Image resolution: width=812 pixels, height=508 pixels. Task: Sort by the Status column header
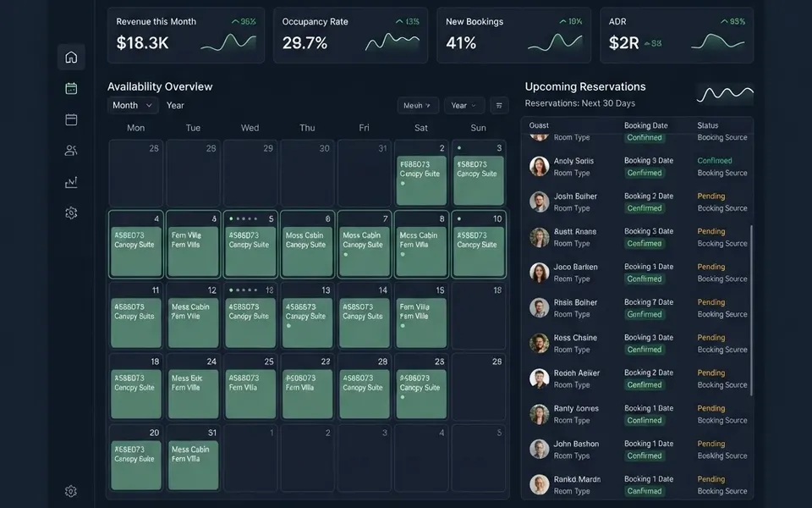click(x=707, y=125)
